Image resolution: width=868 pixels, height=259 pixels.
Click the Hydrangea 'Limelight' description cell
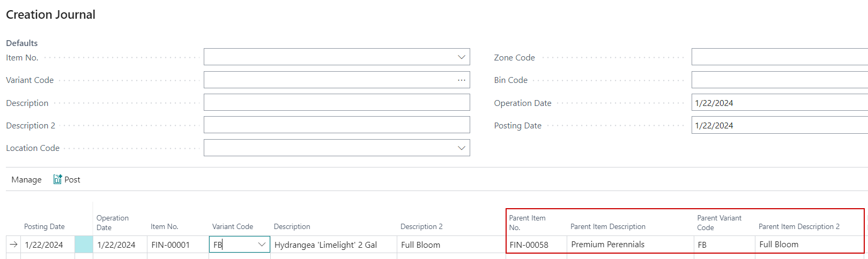coord(325,245)
